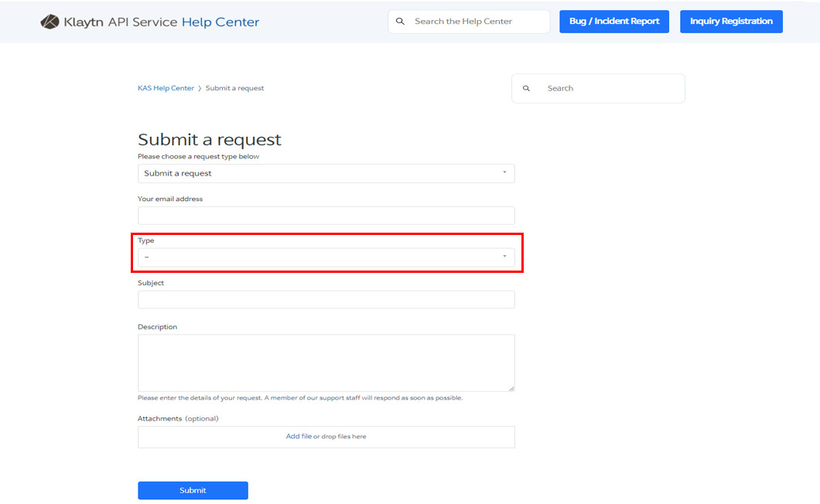Click the Description resize handle corner
Screen dimensions: 820x504
(511, 388)
